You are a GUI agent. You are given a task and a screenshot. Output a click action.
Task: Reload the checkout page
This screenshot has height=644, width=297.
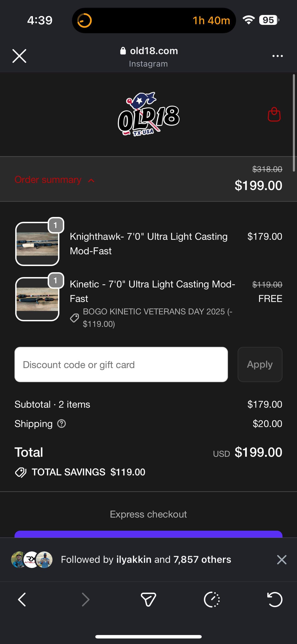[x=275, y=600]
